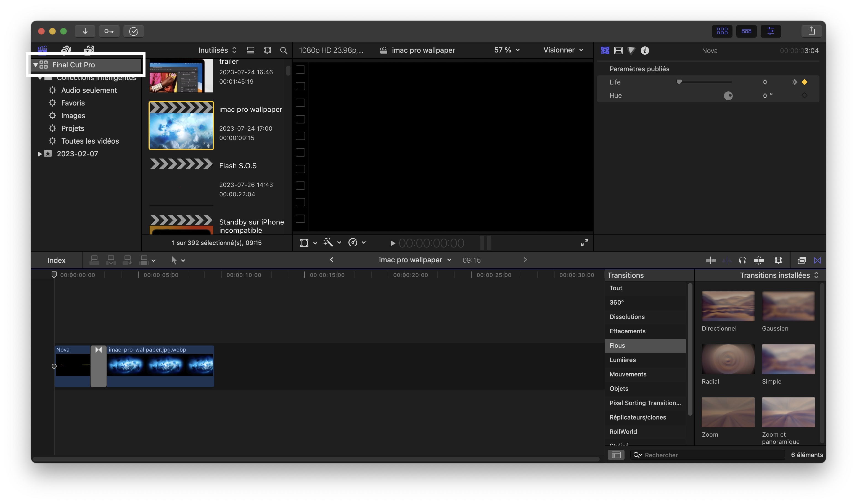The image size is (857, 504).
Task: Toggle the Life parameter keyframe diamond
Action: click(x=804, y=82)
